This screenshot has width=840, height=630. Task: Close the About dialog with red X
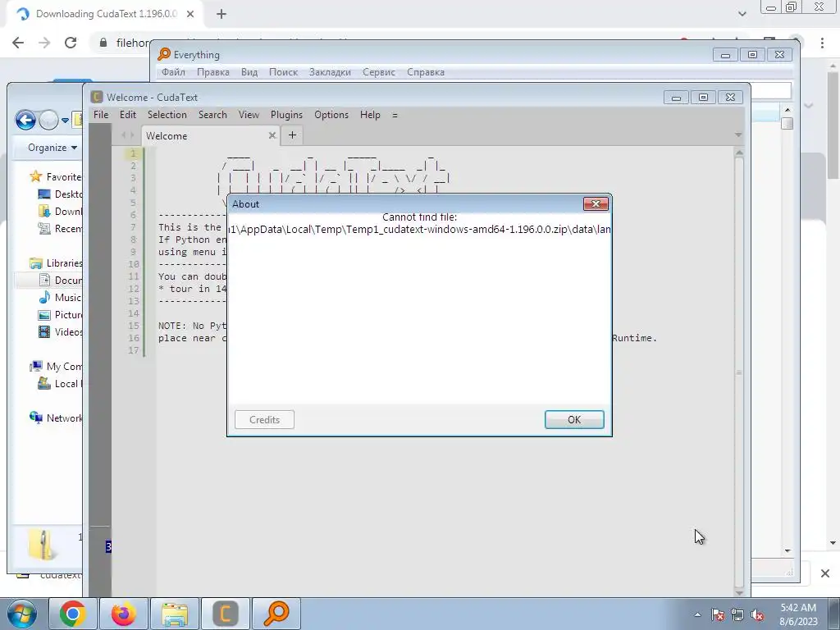coord(596,203)
